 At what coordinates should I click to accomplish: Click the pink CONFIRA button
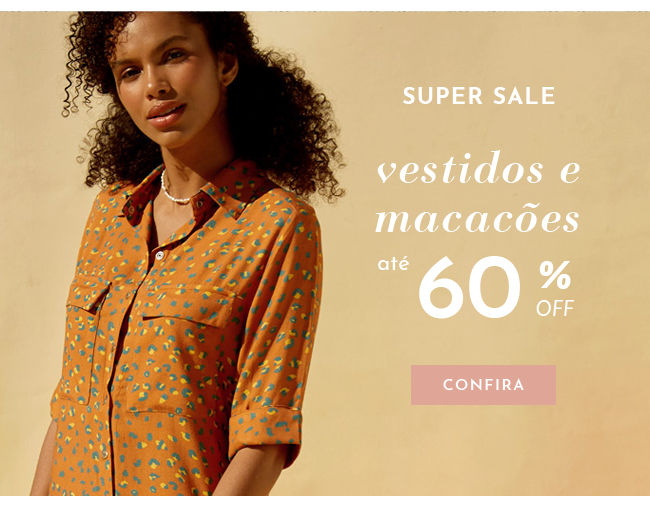coord(483,385)
